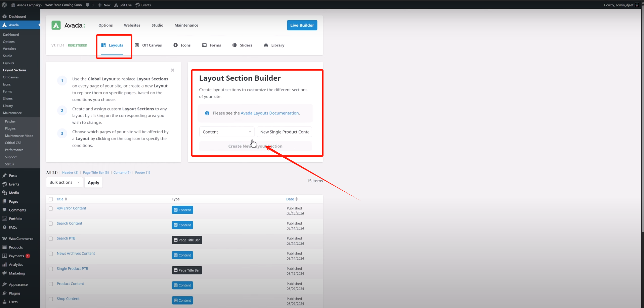Viewport: 644px width, 308px height.
Task: Dismiss the instructions panel with X
Action: [172, 70]
